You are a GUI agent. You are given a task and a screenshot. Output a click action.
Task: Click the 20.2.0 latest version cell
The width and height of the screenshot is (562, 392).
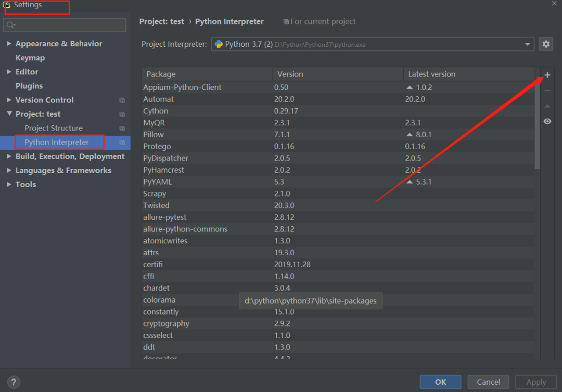click(x=415, y=99)
